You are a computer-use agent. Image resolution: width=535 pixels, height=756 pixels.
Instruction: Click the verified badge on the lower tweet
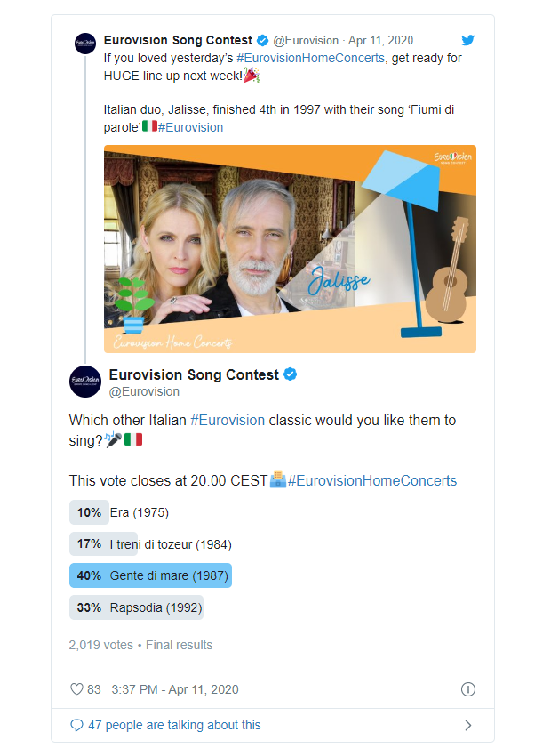click(x=290, y=374)
